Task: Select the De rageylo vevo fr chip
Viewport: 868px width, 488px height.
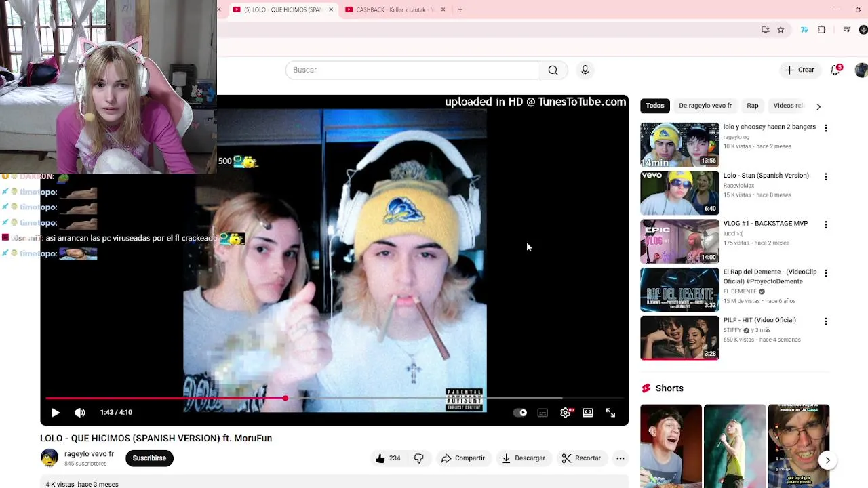Action: [x=705, y=106]
